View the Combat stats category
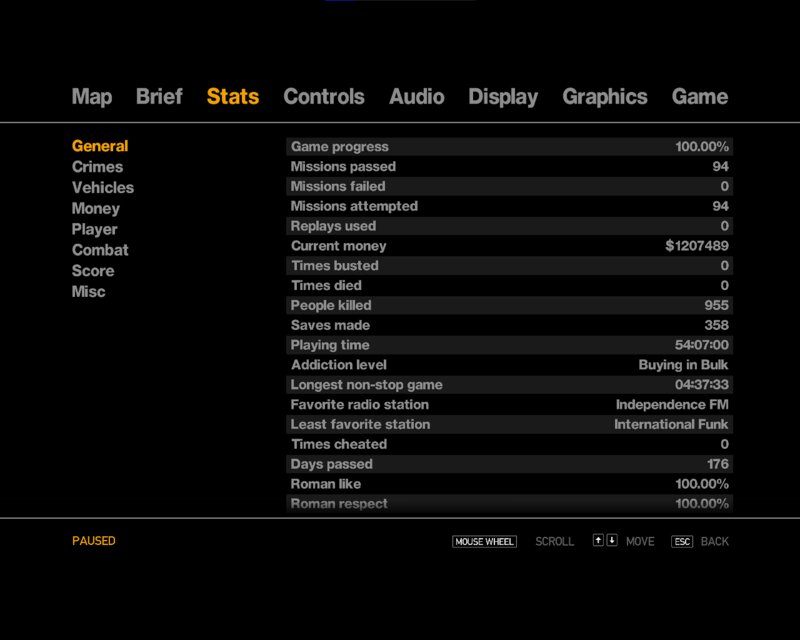 (100, 250)
